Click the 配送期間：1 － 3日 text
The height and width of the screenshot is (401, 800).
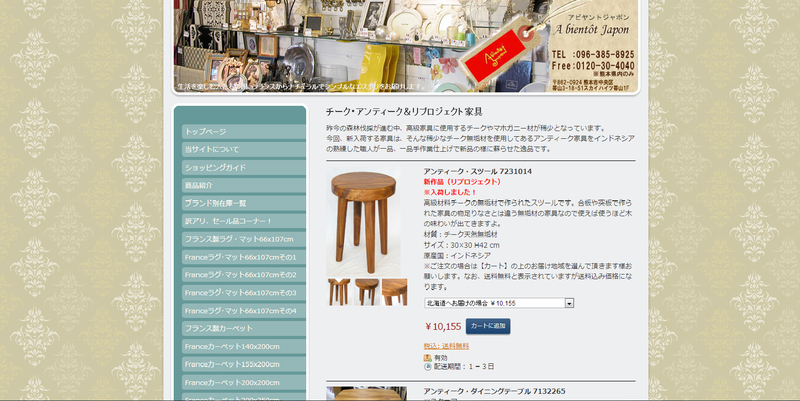point(464,367)
